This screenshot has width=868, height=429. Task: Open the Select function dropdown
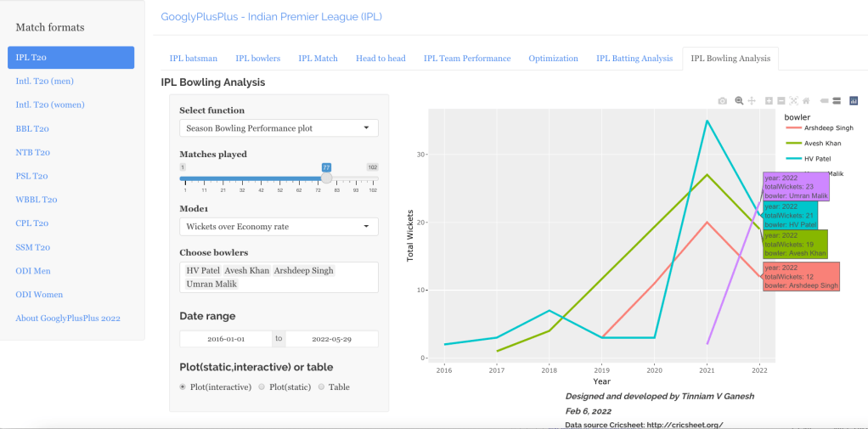click(x=279, y=128)
